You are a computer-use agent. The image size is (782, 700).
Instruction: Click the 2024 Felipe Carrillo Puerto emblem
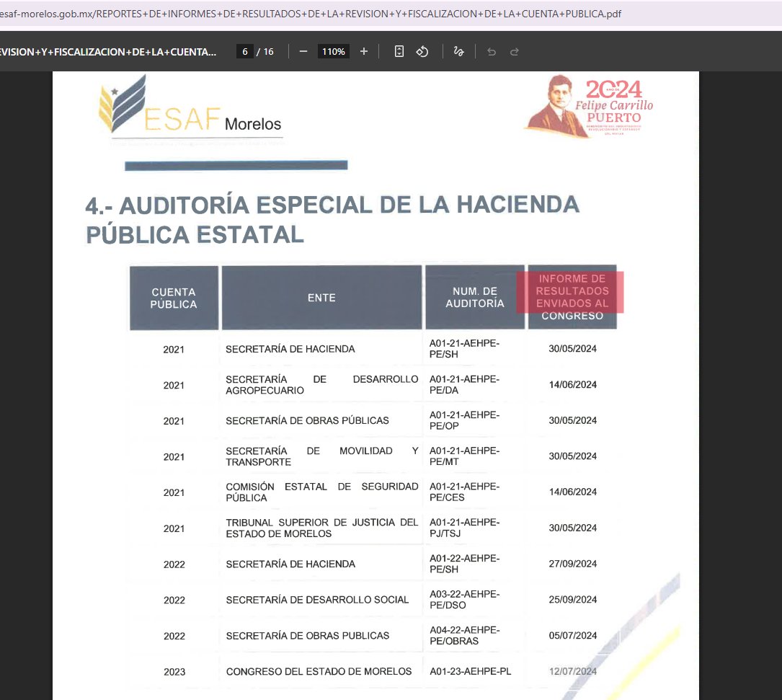coord(590,106)
